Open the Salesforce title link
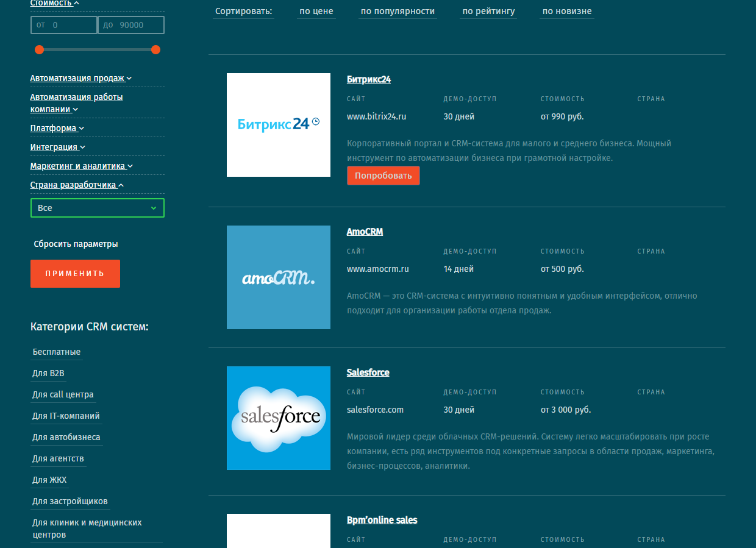Image resolution: width=756 pixels, height=548 pixels. click(x=368, y=372)
